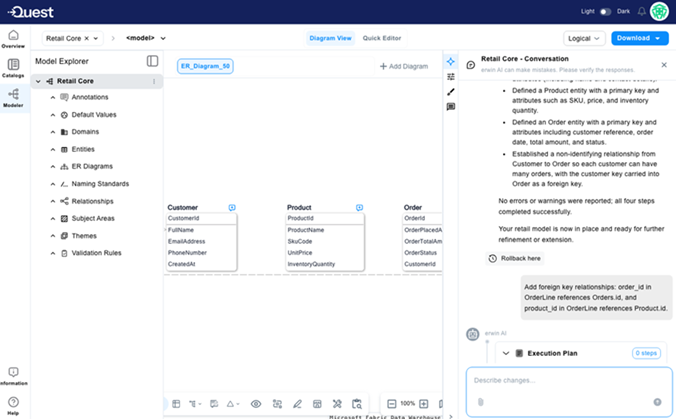
Task: Select Naming Standards in Model Explorer
Action: [100, 184]
